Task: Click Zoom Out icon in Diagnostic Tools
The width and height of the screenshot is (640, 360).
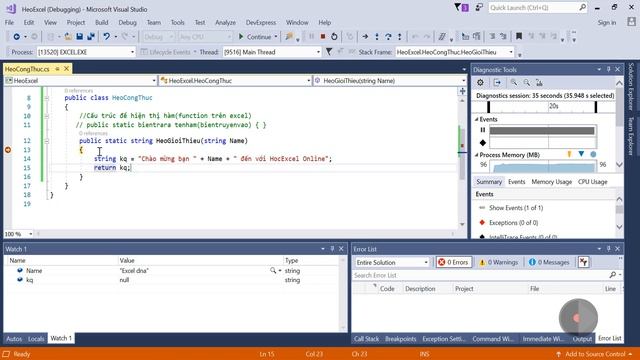Action: point(527,83)
